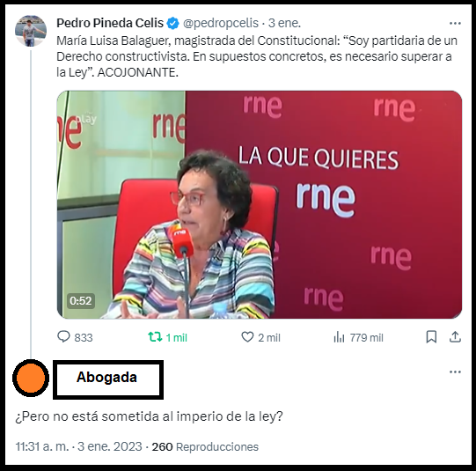Screen dimensions: 476x471
Task: Open the 260 Reproducciones view count
Action: point(205,446)
